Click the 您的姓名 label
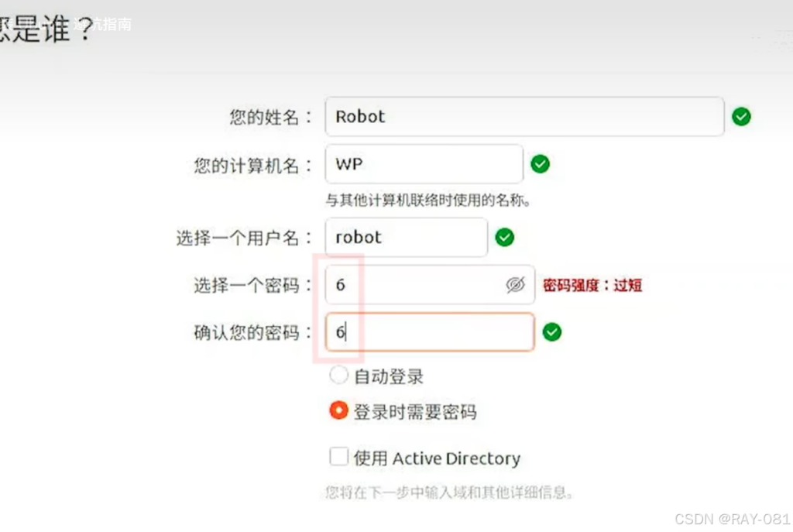 coord(271,117)
